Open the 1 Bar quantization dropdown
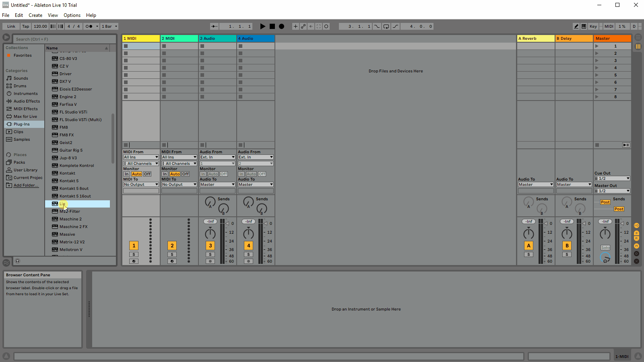Viewport: 644px width, 362px height. [x=109, y=27]
